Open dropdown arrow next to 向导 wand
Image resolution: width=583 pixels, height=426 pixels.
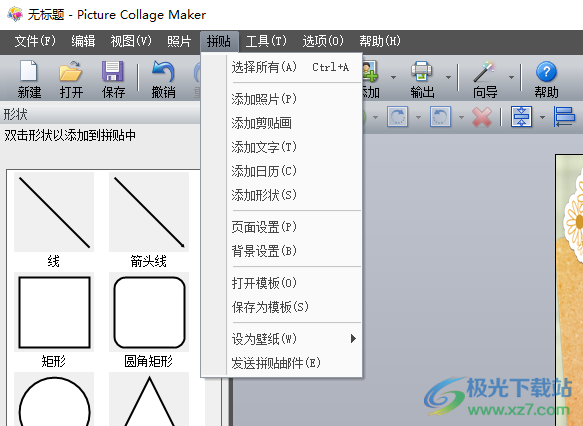pos(511,77)
